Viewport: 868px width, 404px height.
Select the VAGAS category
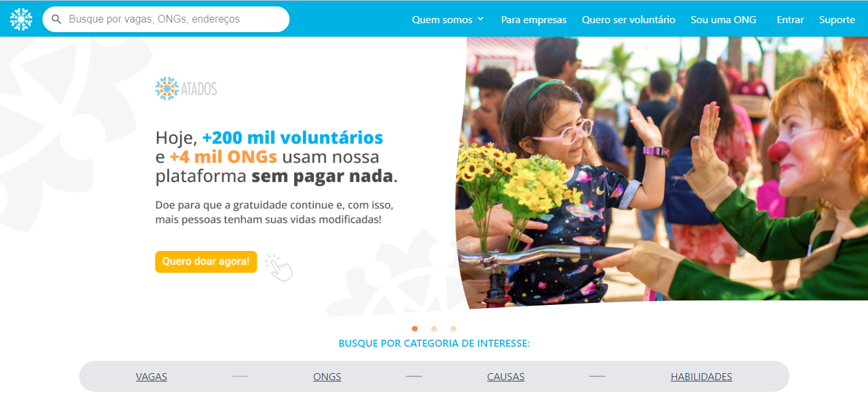pyautogui.click(x=151, y=377)
